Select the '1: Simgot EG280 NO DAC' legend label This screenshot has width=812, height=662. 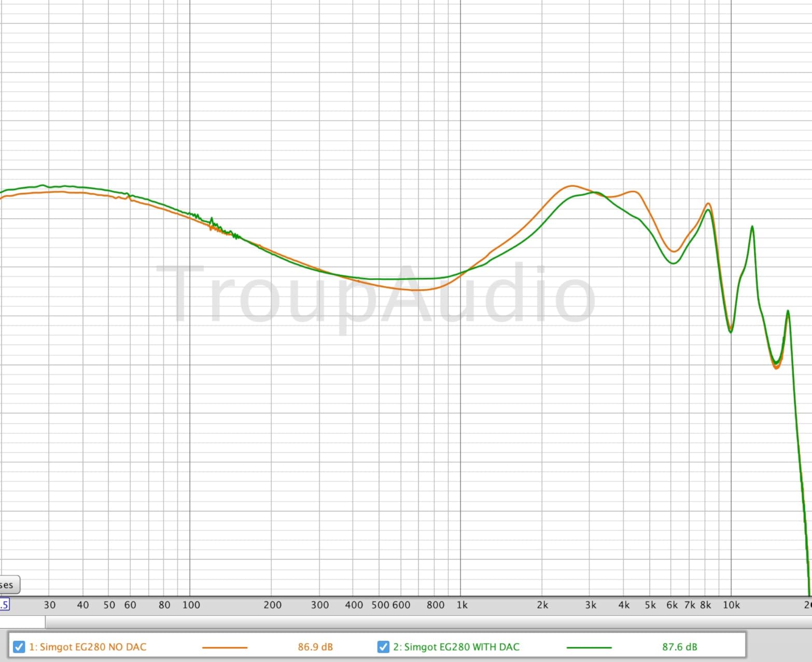pos(88,646)
